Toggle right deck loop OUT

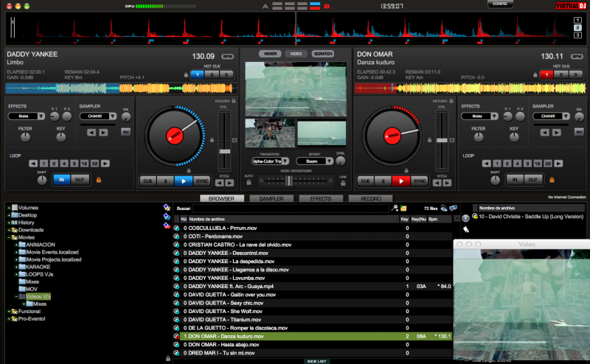[532, 180]
